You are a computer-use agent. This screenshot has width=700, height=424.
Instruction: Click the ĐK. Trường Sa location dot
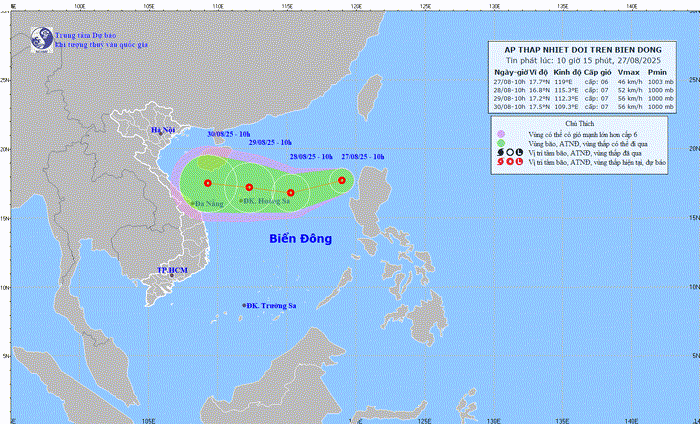point(244,305)
